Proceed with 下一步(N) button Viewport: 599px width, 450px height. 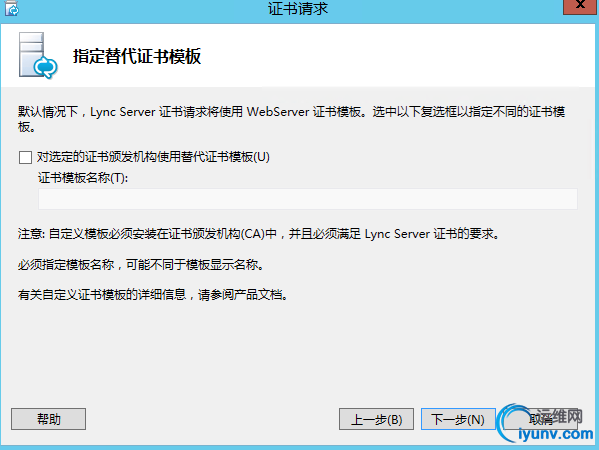[458, 419]
